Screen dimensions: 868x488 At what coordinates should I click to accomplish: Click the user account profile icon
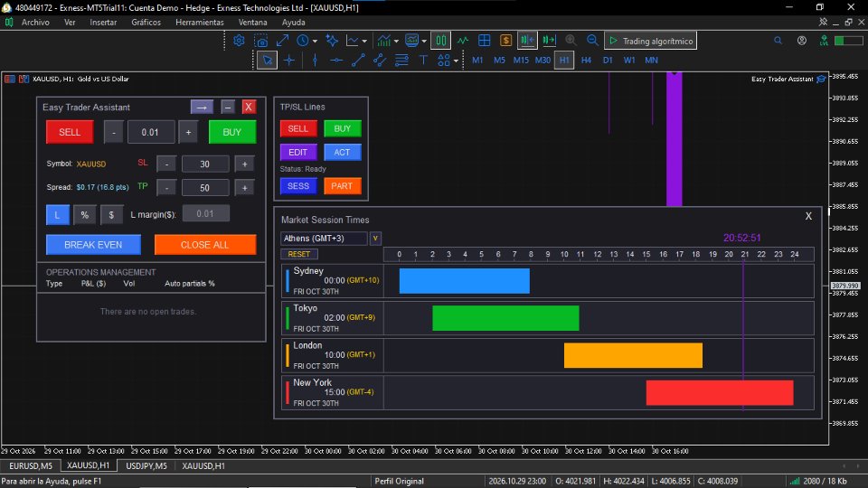(802, 41)
